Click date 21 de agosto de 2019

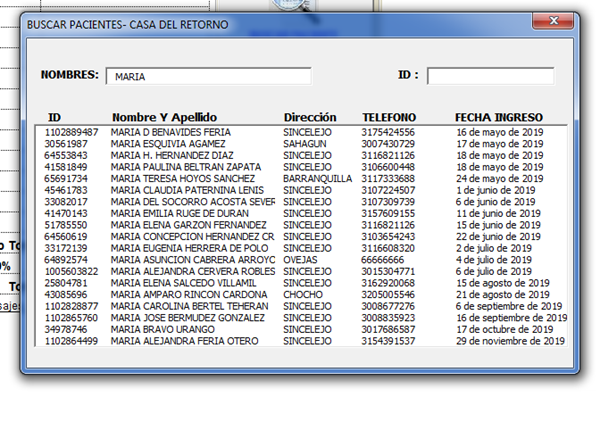[503, 295]
